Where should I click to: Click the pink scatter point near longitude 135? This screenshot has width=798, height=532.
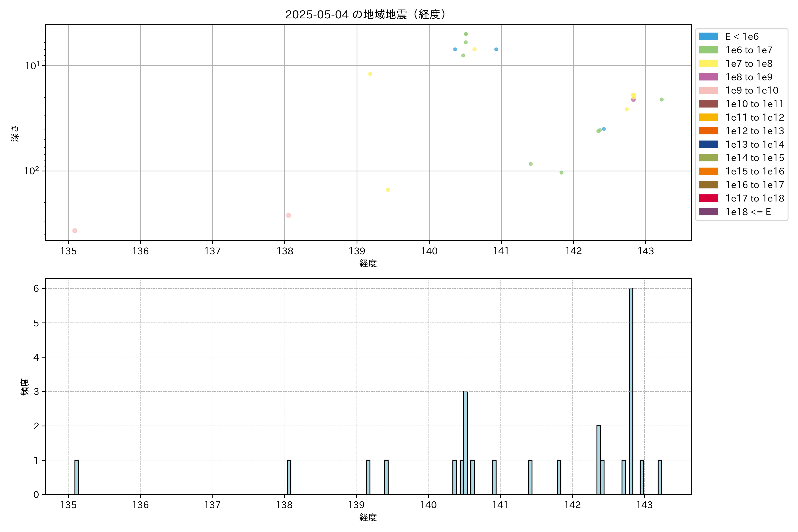click(x=75, y=231)
